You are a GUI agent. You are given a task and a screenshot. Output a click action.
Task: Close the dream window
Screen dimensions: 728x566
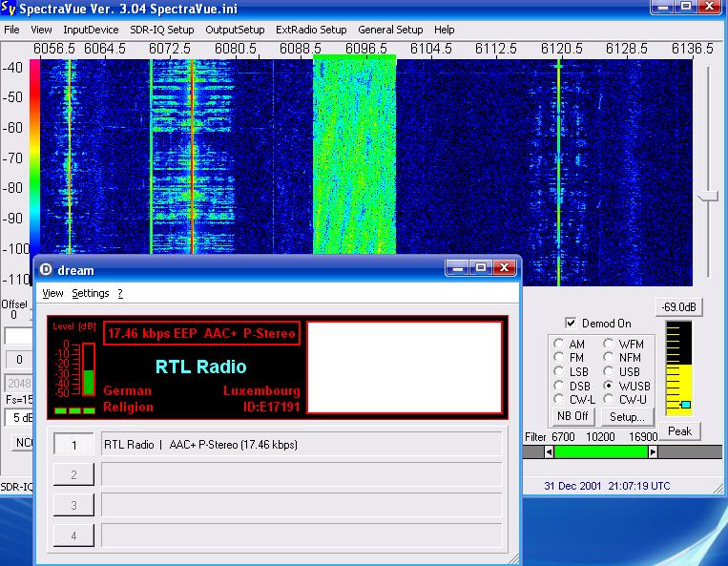pos(505,268)
